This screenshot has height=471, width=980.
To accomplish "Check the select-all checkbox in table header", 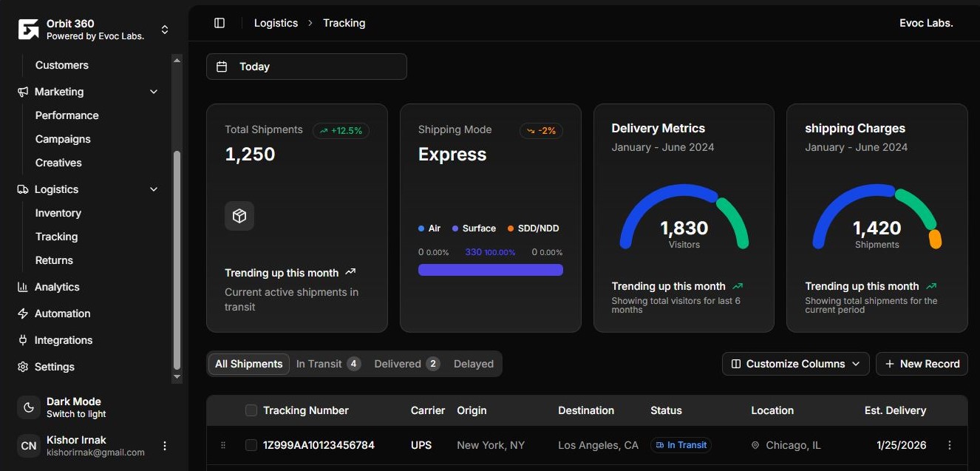I will tap(251, 410).
